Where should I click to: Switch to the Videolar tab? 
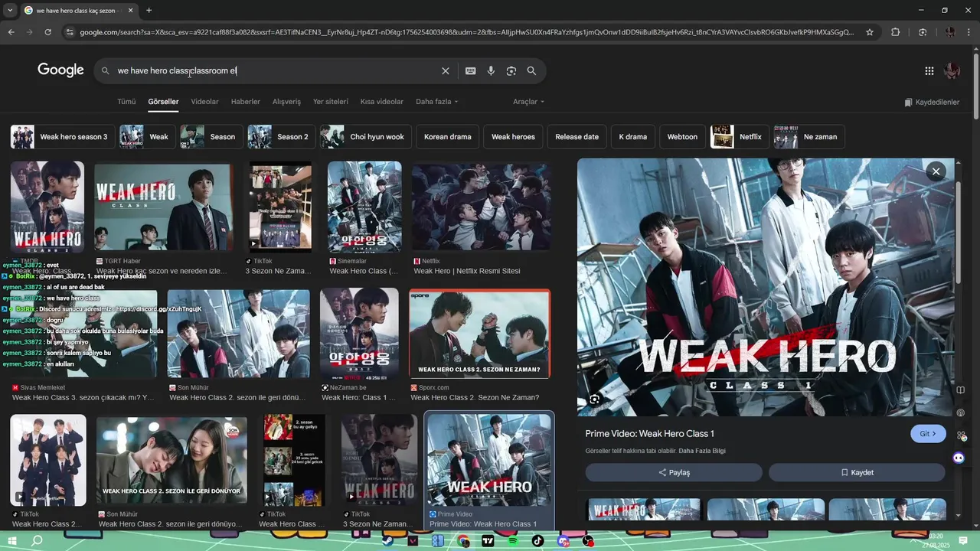pos(204,102)
